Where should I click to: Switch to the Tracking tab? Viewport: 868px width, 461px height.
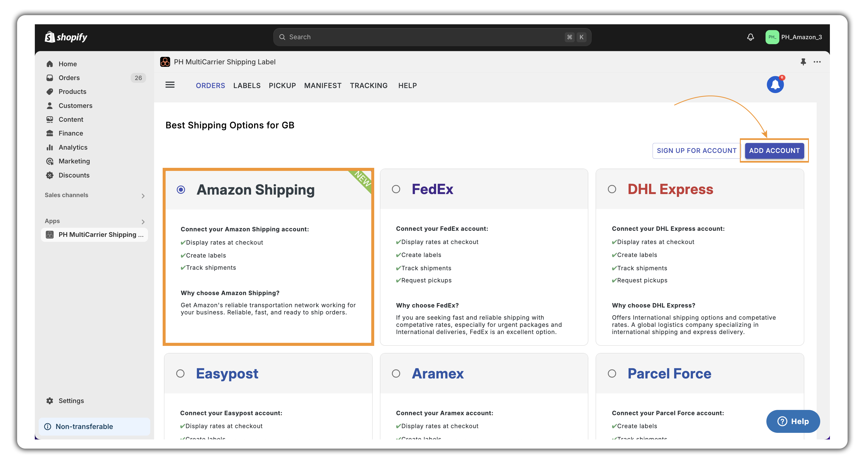pyautogui.click(x=369, y=85)
